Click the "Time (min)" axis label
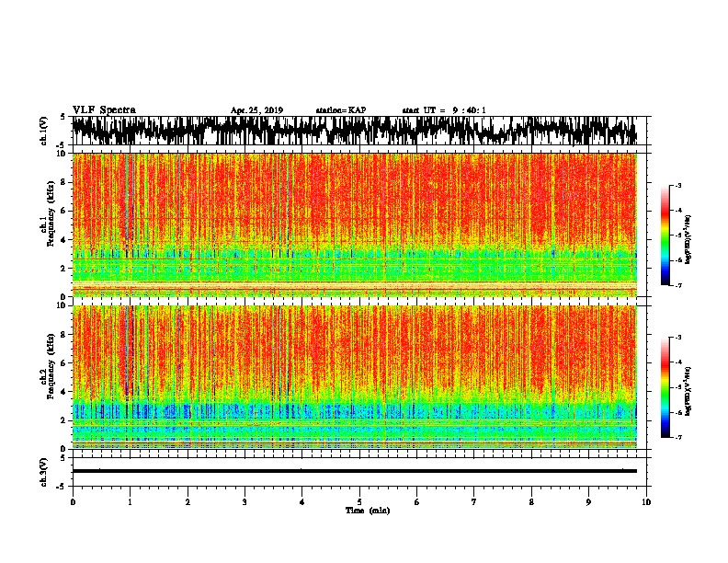Screen dimensions: 728x563 pos(368,511)
